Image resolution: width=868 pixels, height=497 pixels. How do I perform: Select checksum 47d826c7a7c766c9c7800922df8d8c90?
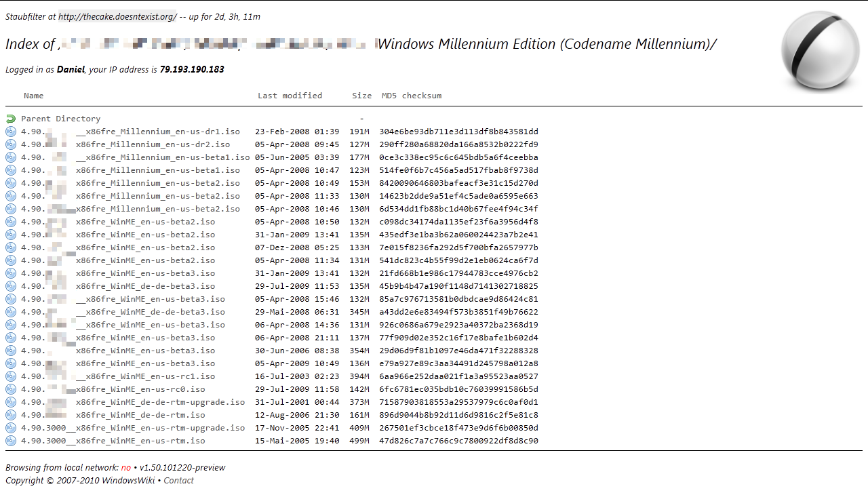tap(459, 441)
